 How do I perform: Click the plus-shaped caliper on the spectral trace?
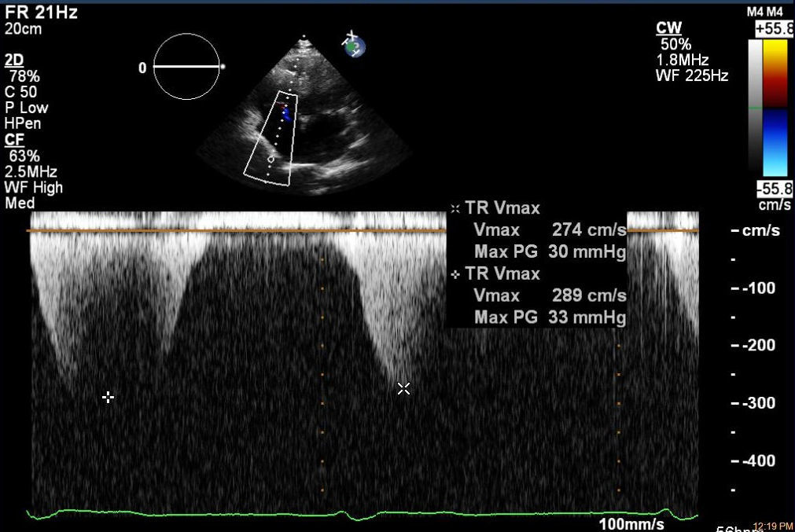tap(109, 398)
